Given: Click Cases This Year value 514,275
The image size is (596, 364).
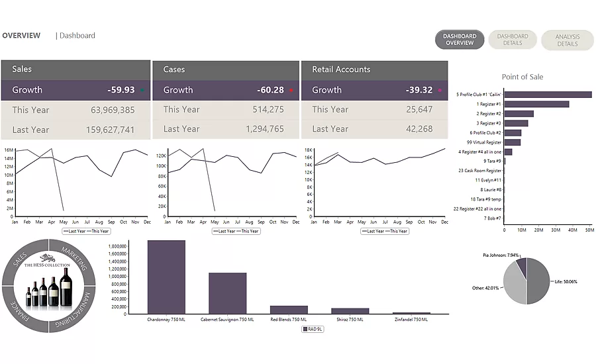Looking at the screenshot, I should 268,109.
